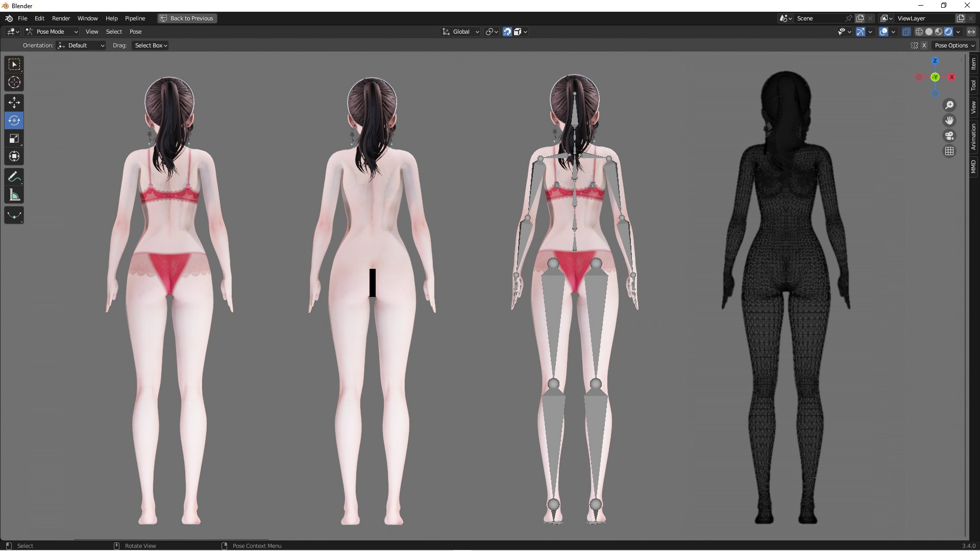Toggle camera view button
Image resolution: width=980 pixels, height=551 pixels.
[949, 136]
